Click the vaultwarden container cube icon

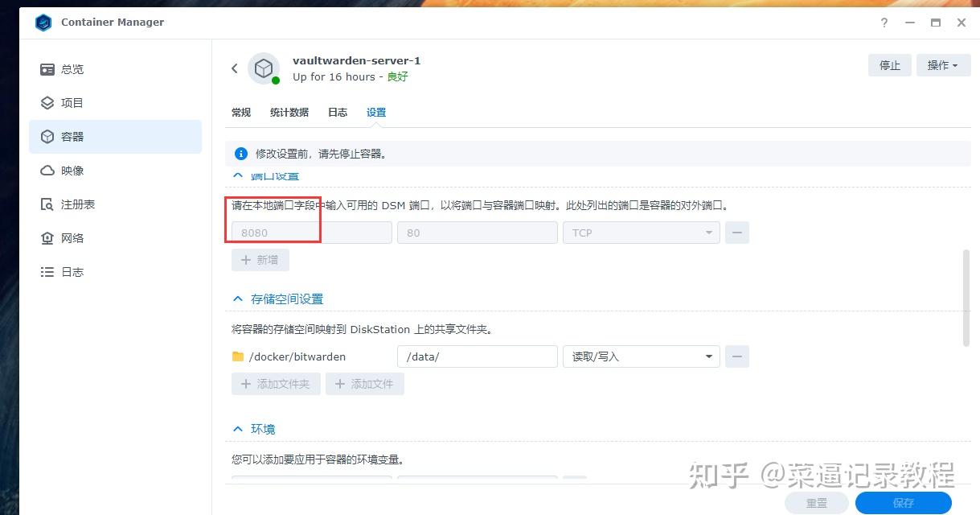pos(264,68)
